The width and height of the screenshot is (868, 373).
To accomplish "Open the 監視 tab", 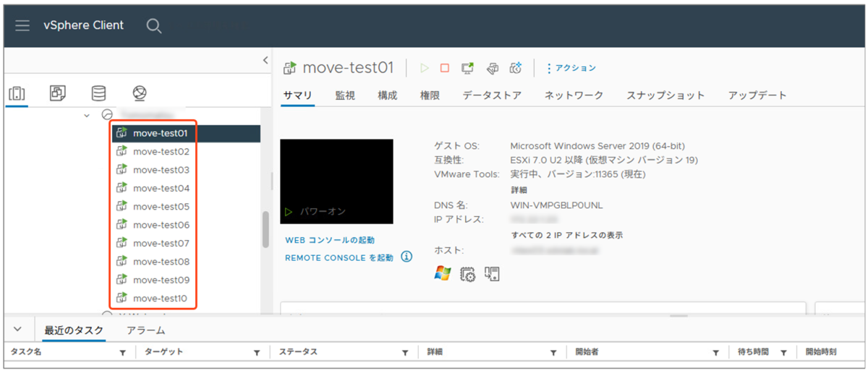I will [345, 95].
